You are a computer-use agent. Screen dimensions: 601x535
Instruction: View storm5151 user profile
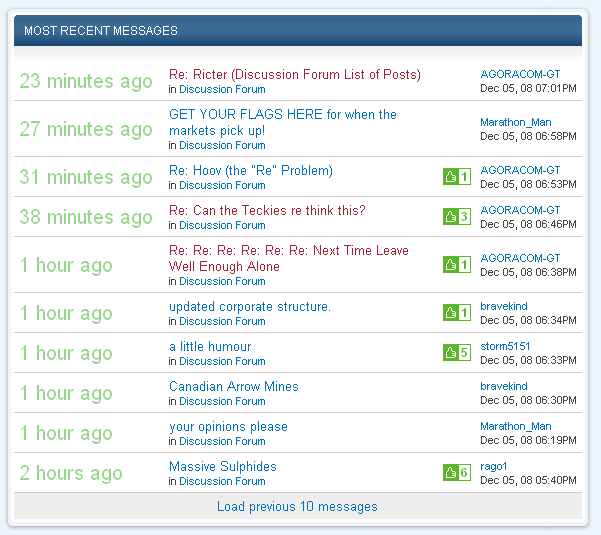[x=505, y=346]
